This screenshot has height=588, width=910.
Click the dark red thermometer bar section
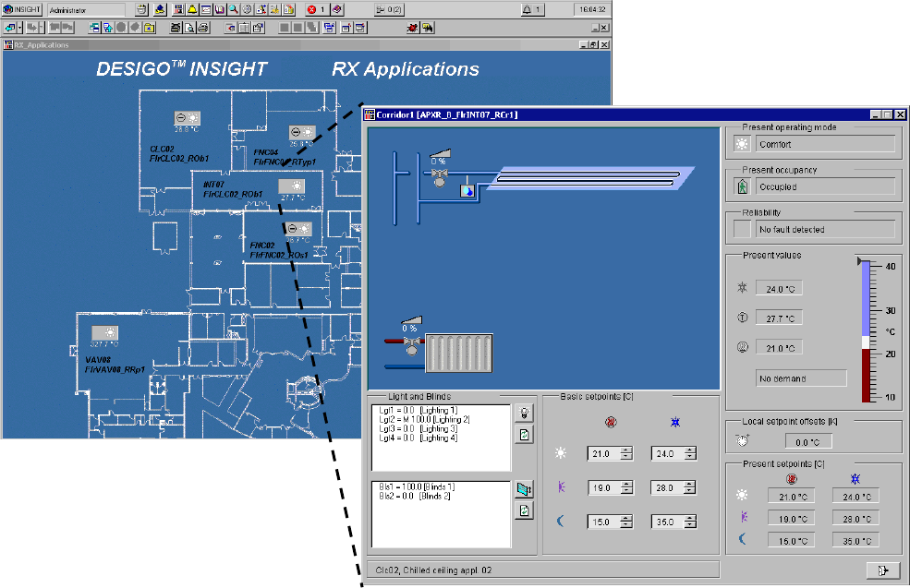coord(866,375)
